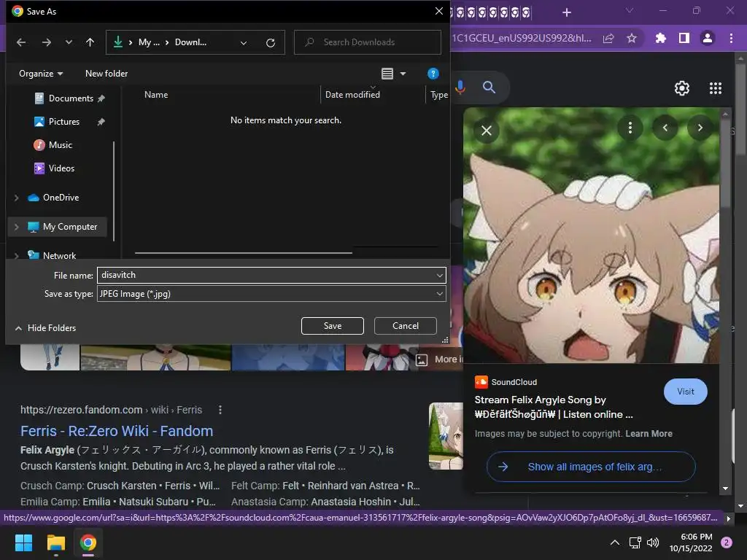The height and width of the screenshot is (560, 747).
Task: Close the image preview panel
Action: point(487,130)
